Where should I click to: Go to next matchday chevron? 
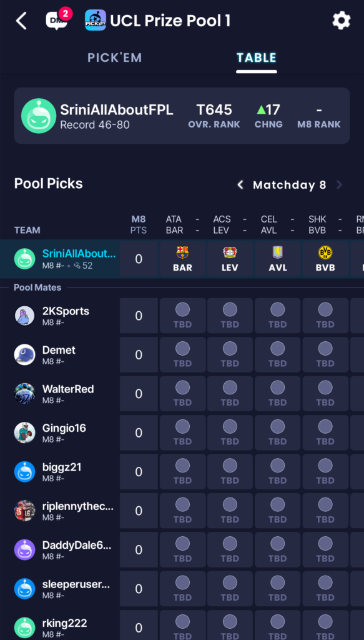click(x=339, y=185)
